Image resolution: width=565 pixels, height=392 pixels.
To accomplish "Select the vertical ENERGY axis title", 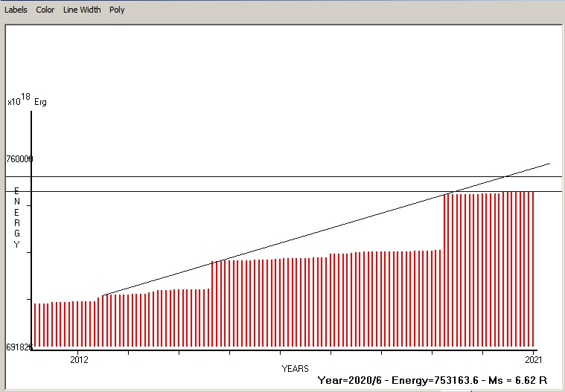I will click(x=17, y=218).
